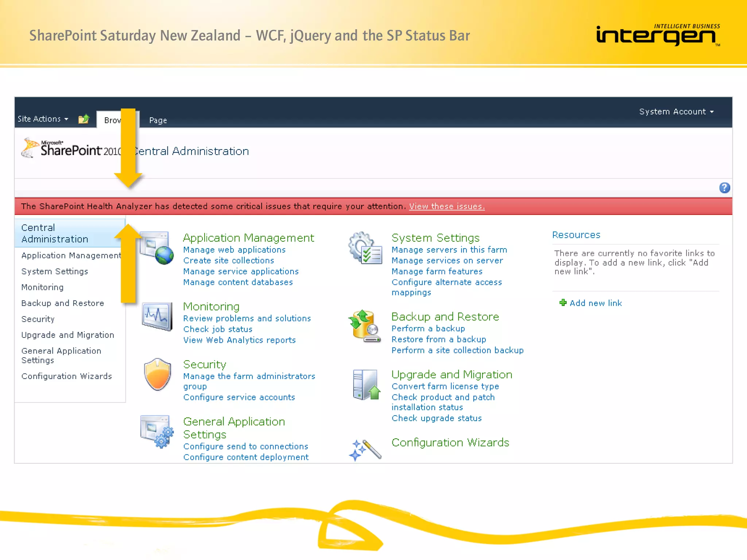Click the SharePoint 2010 logo
The image size is (747, 560).
point(71,148)
